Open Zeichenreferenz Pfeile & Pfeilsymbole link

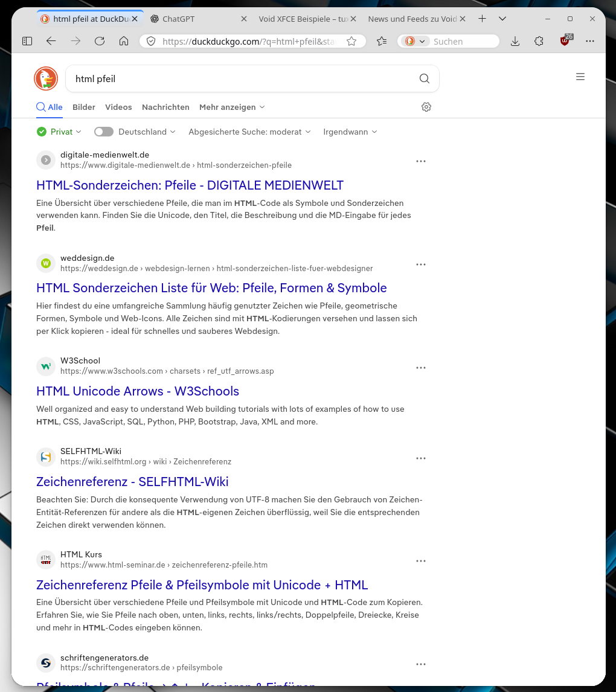click(202, 585)
